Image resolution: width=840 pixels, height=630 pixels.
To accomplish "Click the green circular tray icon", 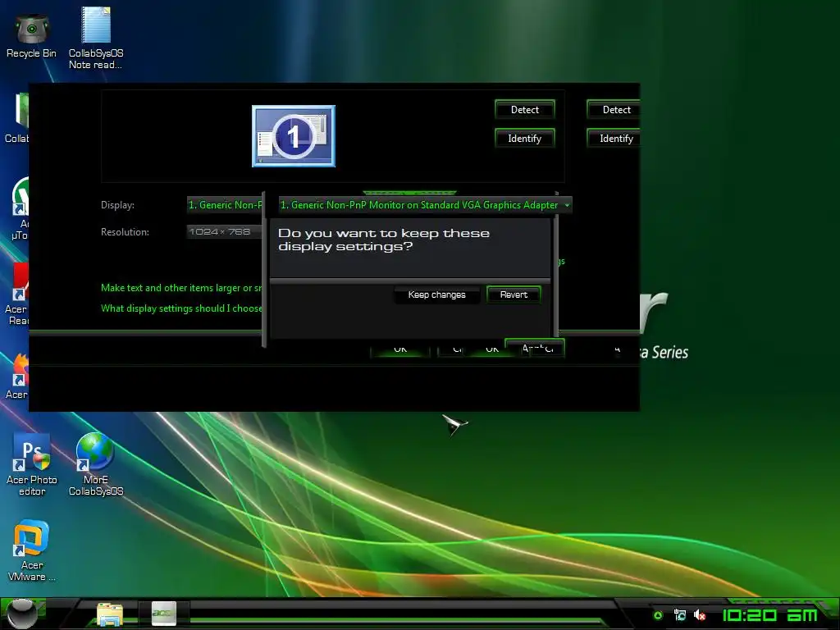I will coord(658,615).
